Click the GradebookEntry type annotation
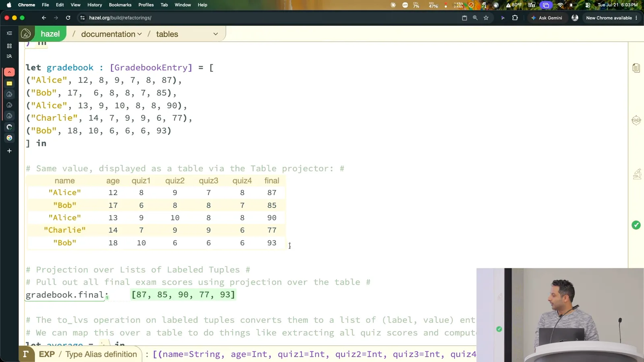The image size is (644, 362). point(151,68)
